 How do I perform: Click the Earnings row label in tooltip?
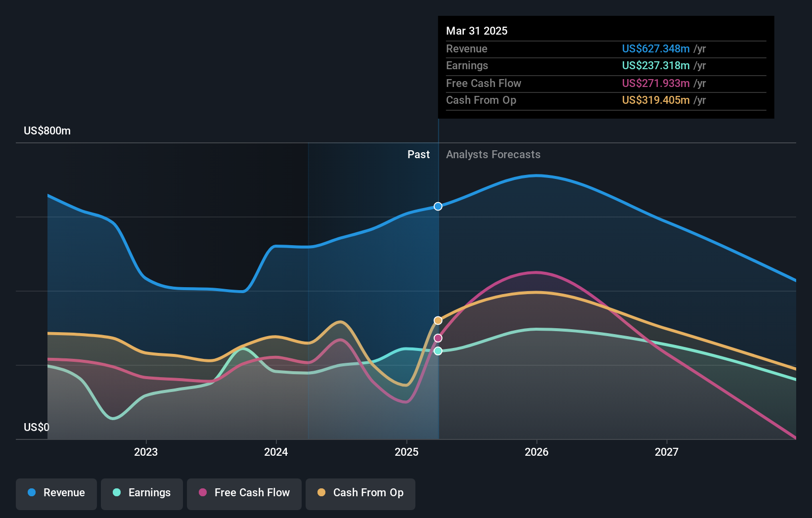pyautogui.click(x=467, y=66)
